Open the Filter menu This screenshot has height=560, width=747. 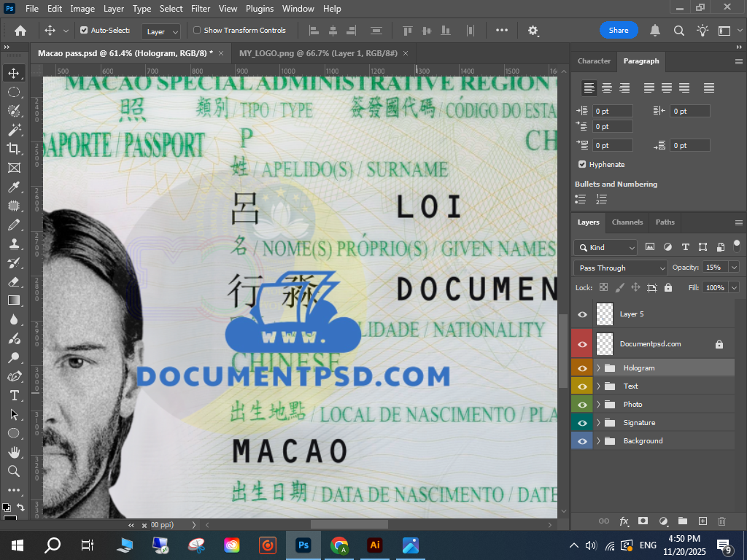(x=201, y=9)
